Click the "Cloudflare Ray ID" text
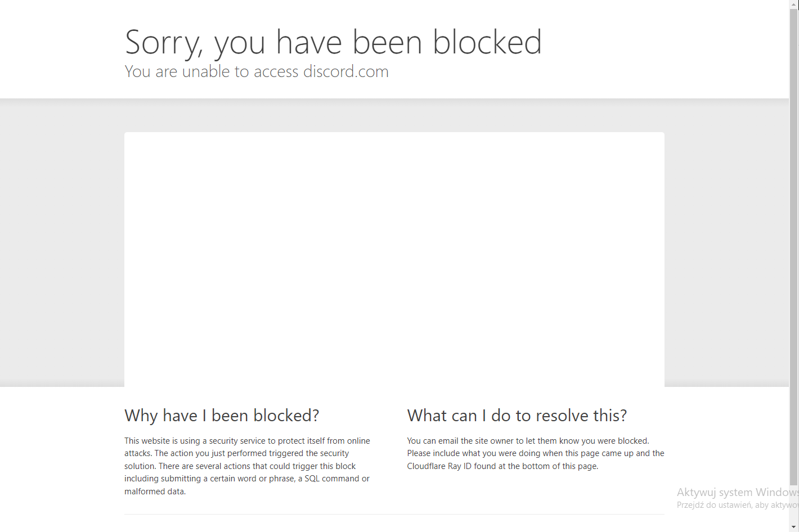The image size is (799, 532). pyautogui.click(x=439, y=466)
